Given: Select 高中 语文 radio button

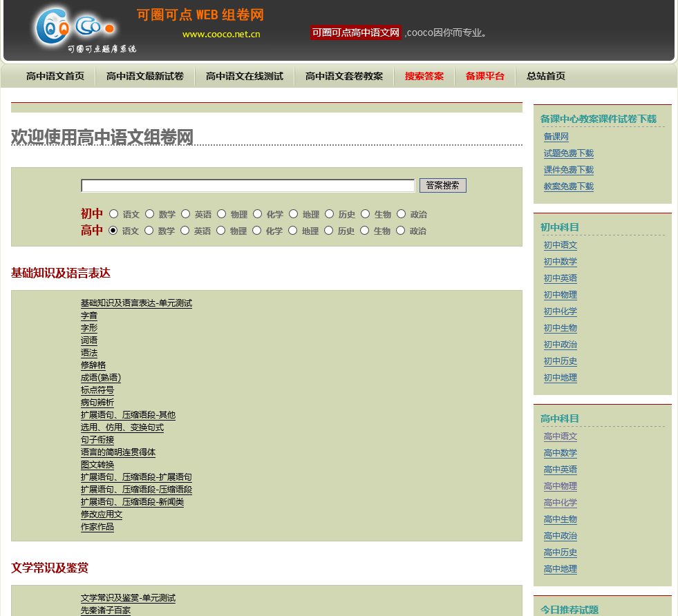Looking at the screenshot, I should pyautogui.click(x=113, y=230).
